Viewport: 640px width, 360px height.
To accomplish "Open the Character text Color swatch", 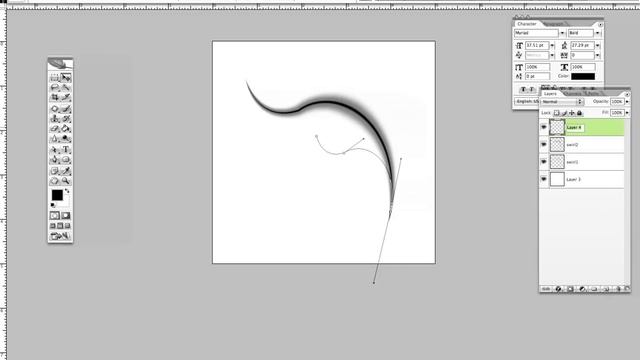I will coord(583,76).
